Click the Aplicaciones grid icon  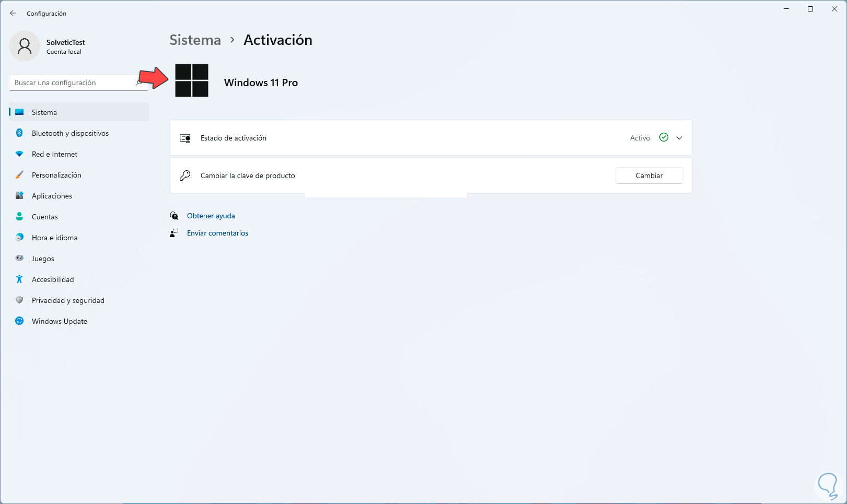pyautogui.click(x=19, y=196)
